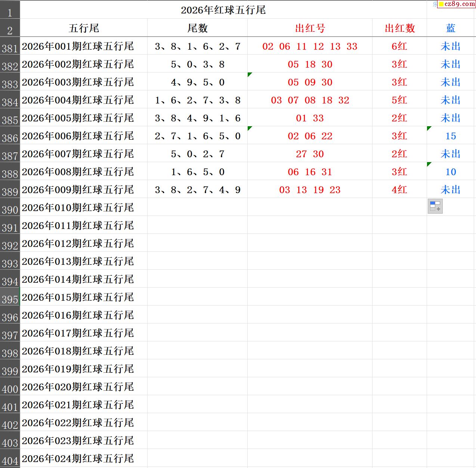Image resolution: width=476 pixels, height=468 pixels.
Task: Click the tail numbers cell 5、0、3、8
Action: coord(197,64)
